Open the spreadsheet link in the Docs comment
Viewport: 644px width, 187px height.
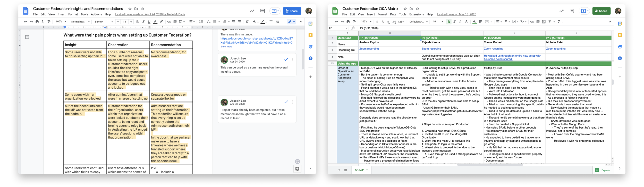point(257,40)
